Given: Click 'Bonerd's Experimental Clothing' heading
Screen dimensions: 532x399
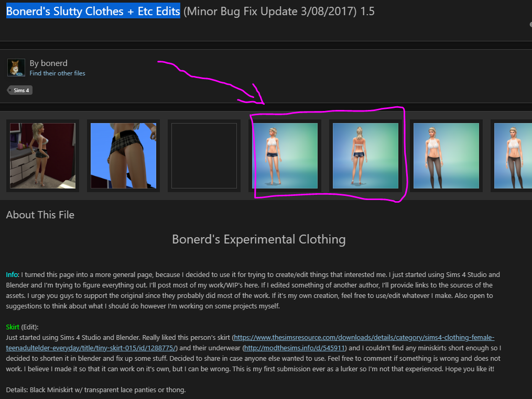Looking at the screenshot, I should 259,239.
